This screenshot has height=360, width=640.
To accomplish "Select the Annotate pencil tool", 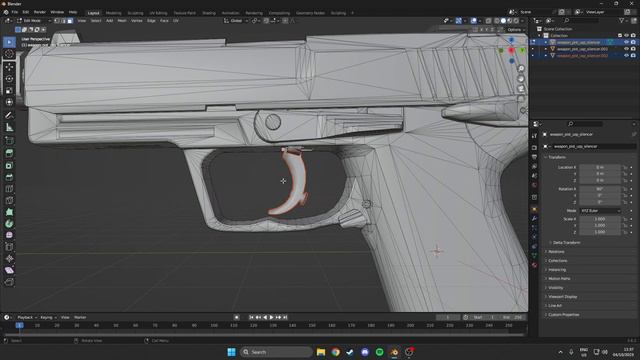I will point(9,116).
